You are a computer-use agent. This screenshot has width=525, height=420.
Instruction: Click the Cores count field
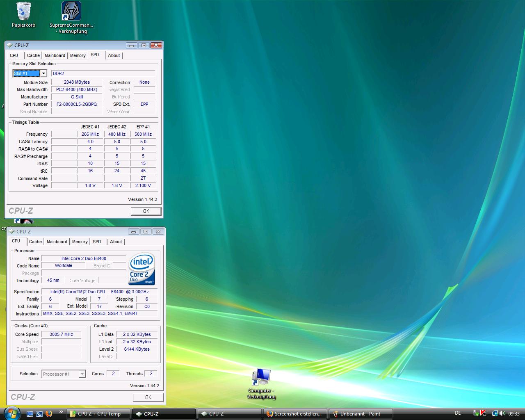[x=113, y=374]
